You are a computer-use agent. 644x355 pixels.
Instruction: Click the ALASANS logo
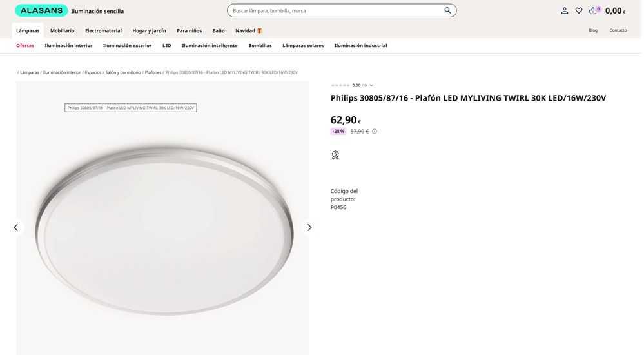pyautogui.click(x=41, y=10)
